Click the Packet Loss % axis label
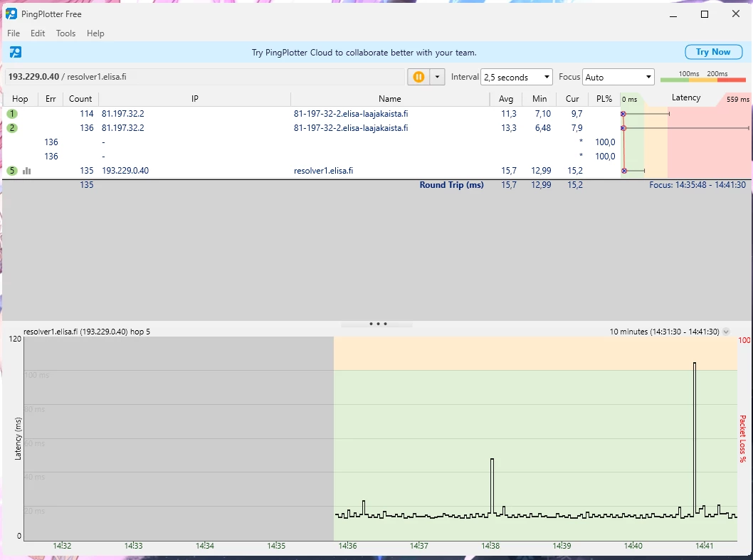The image size is (753, 560). 742,439
